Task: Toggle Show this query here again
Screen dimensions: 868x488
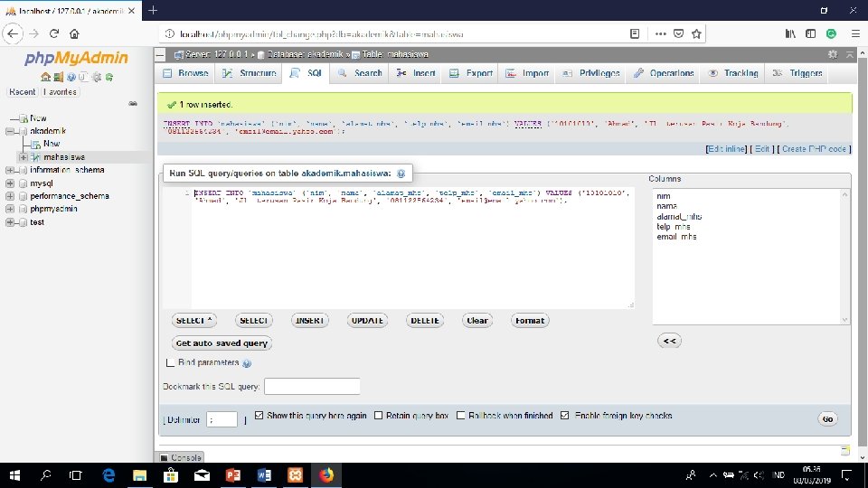Action: (259, 415)
